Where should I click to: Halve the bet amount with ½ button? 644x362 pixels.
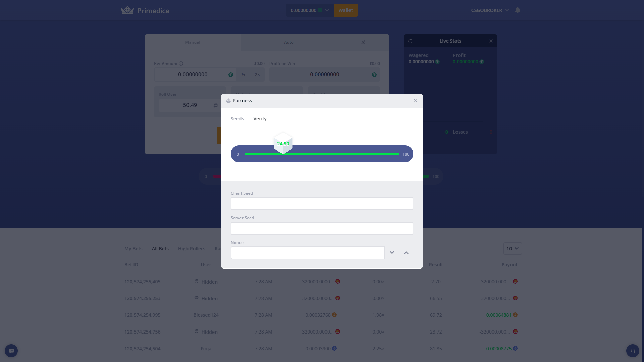point(244,75)
